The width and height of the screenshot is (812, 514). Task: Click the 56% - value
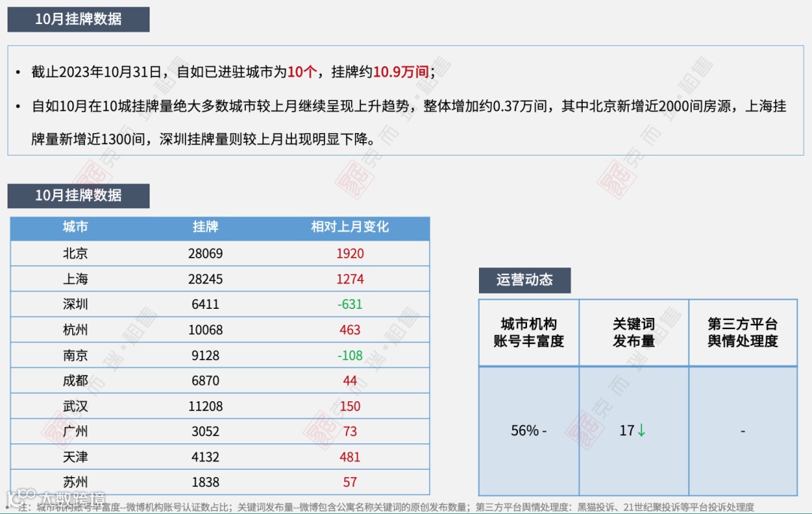coord(529,431)
